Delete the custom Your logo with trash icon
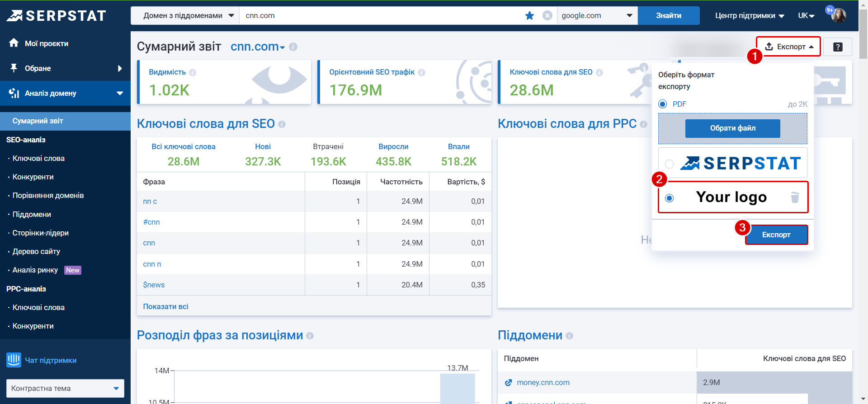This screenshot has height=404, width=868. click(795, 197)
